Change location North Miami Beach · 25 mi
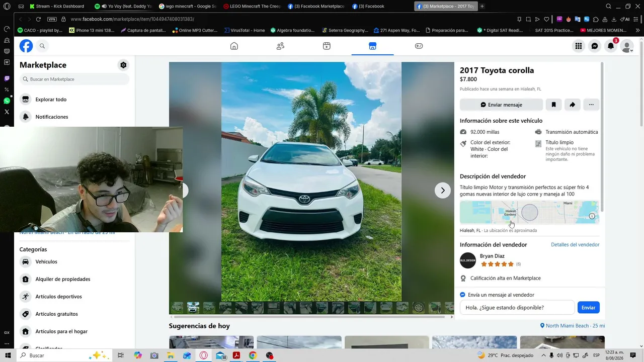Image resolution: width=644 pixels, height=362 pixels. pyautogui.click(x=572, y=326)
